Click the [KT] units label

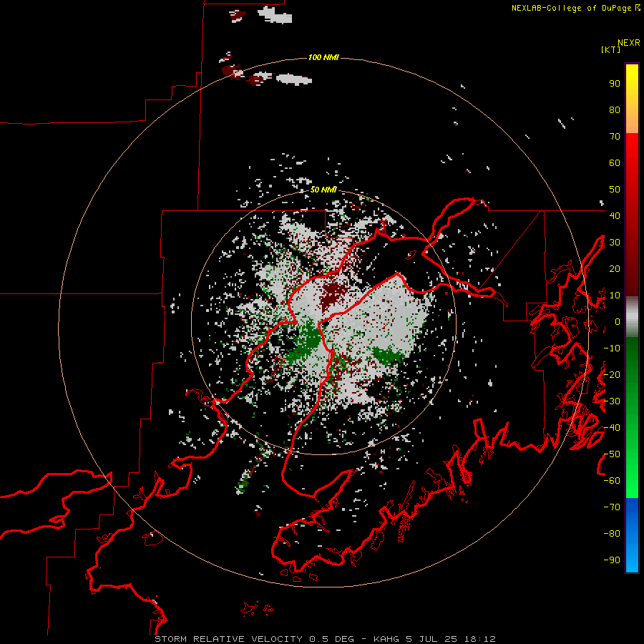(611, 49)
